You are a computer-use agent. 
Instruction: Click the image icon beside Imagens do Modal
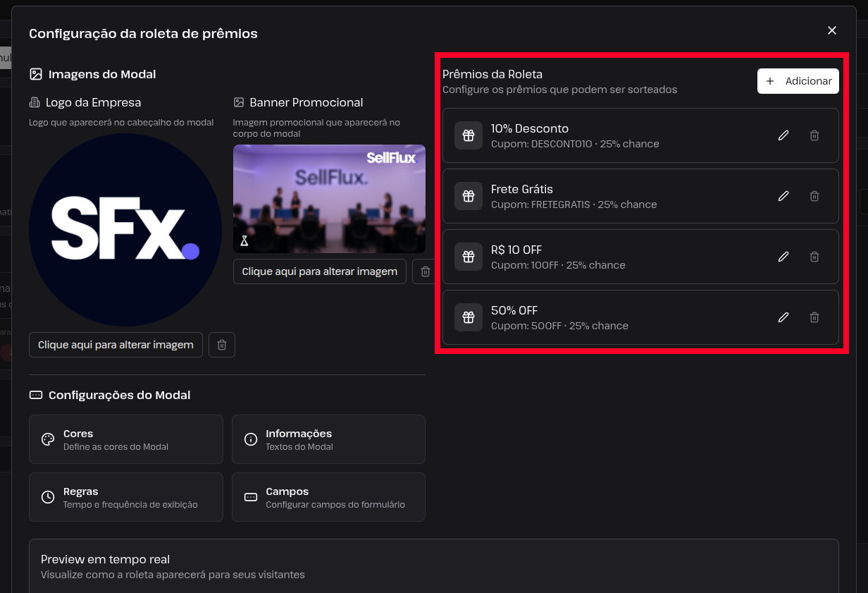click(x=36, y=74)
